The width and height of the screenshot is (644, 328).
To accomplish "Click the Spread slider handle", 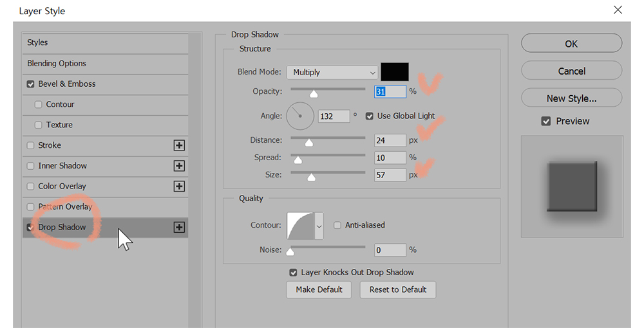I will (x=298, y=159).
